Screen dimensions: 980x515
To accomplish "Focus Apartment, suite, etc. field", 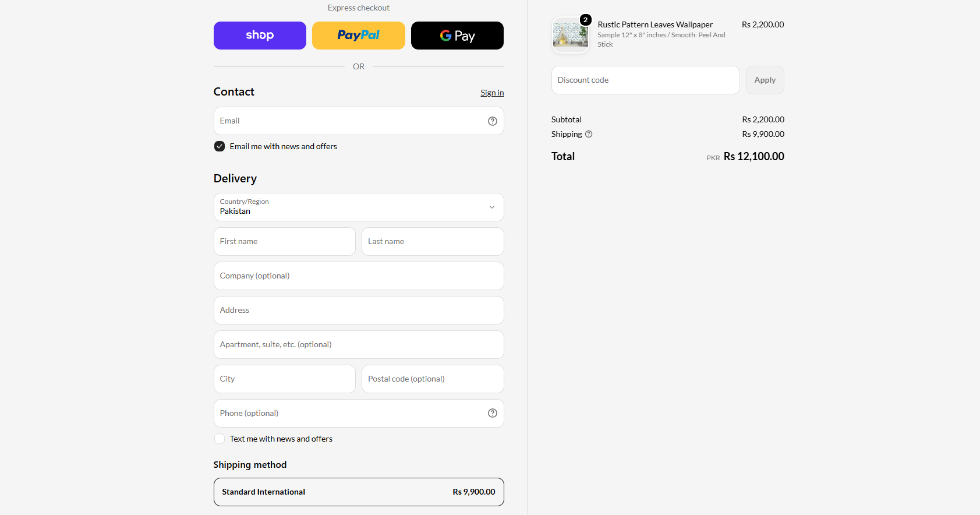I will [359, 345].
